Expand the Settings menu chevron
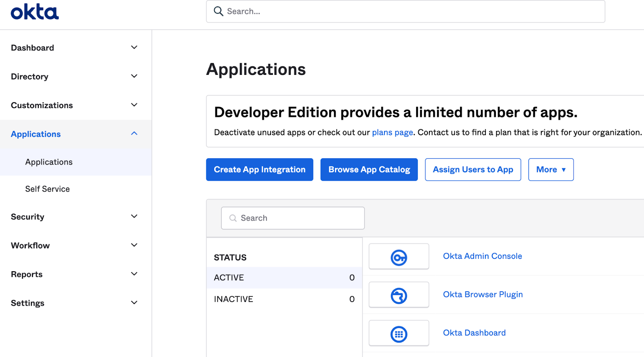 pyautogui.click(x=134, y=303)
